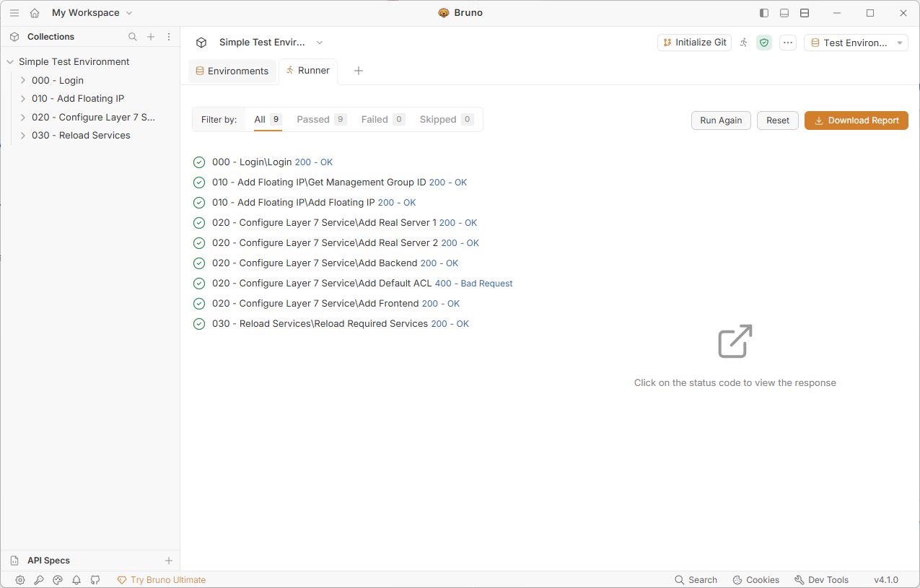Viewport: 920px width, 588px height.
Task: Open the Test Environment selector dropdown
Action: pyautogui.click(x=856, y=43)
